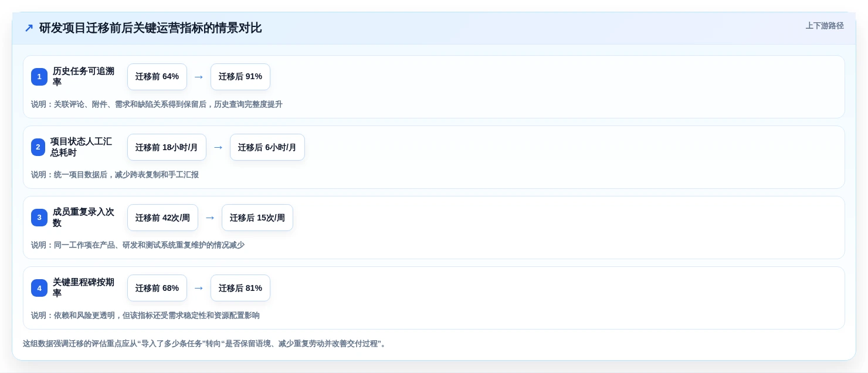Screen dimensions: 868x373
Task: Click the 迁移后 81% value chip
Action: click(240, 288)
